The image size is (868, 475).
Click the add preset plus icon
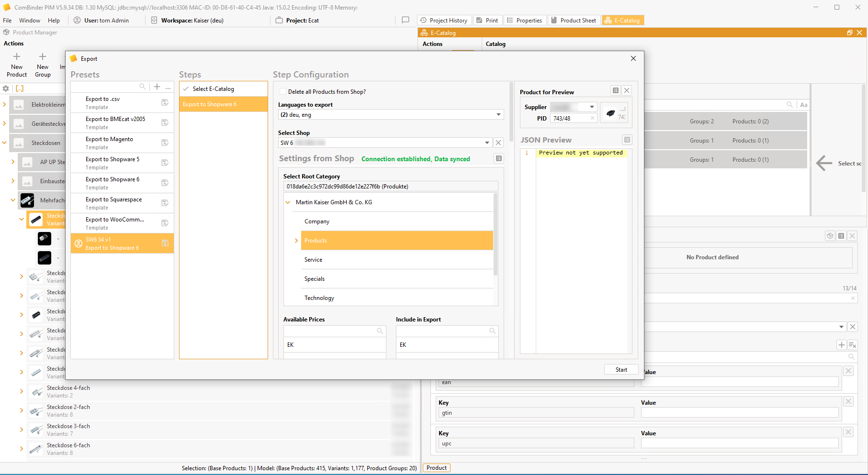pyautogui.click(x=157, y=87)
